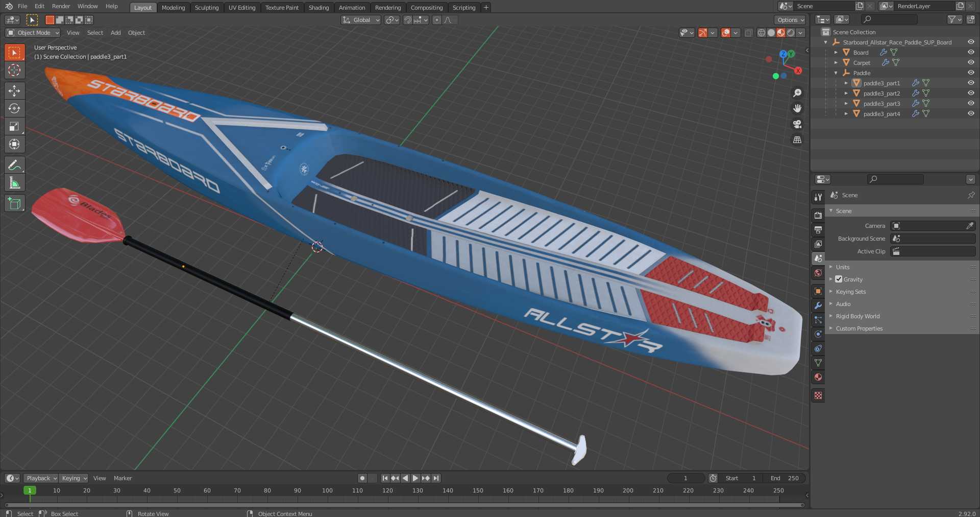Click the Zoom view magnifier icon
The image size is (980, 517).
click(797, 93)
